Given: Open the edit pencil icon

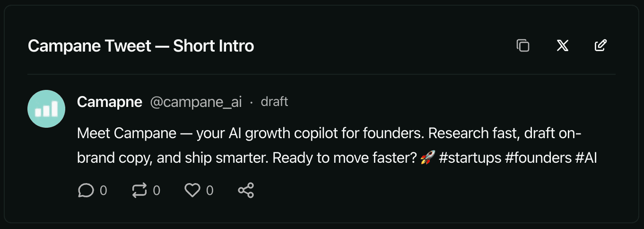Looking at the screenshot, I should (x=600, y=45).
